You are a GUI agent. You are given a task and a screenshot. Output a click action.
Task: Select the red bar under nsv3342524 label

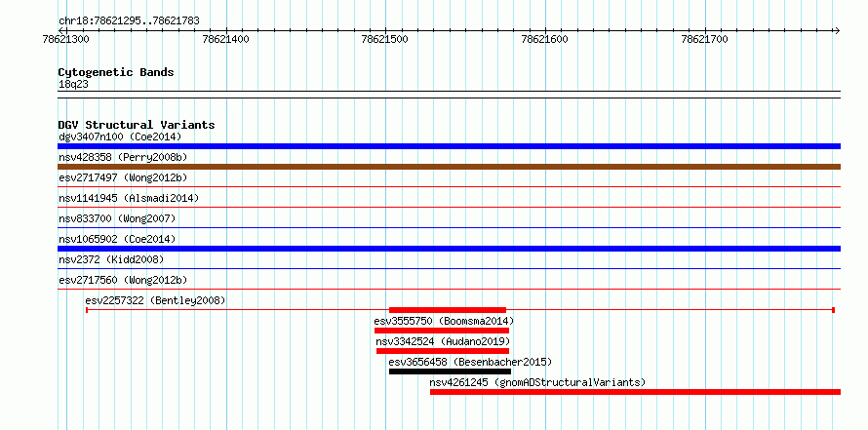click(443, 351)
